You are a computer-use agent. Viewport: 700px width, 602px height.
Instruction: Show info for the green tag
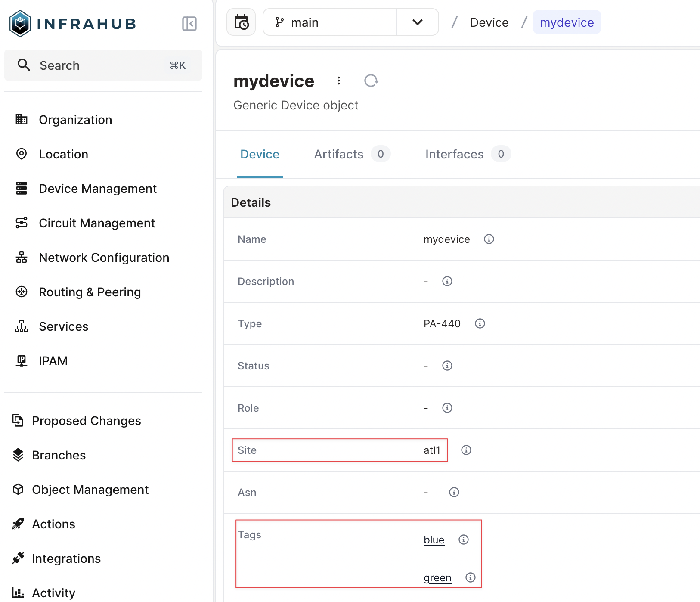(x=471, y=577)
